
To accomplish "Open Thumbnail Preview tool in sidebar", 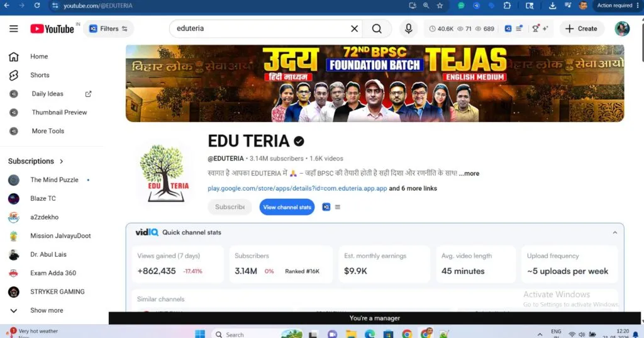I will (x=59, y=112).
